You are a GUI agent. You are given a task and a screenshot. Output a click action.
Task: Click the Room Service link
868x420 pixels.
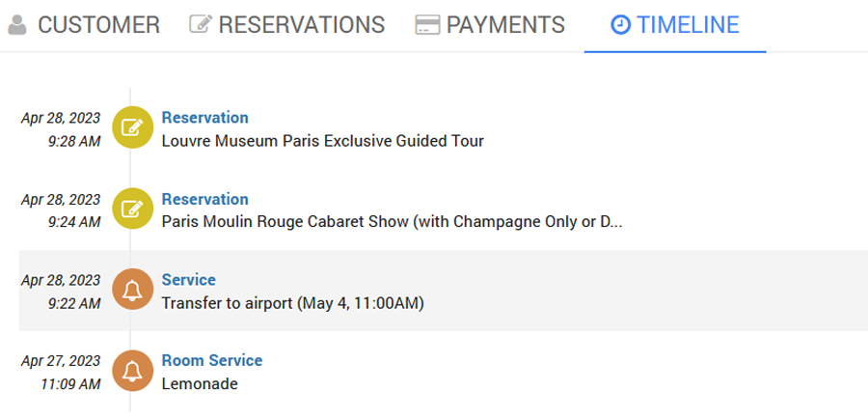click(x=212, y=361)
